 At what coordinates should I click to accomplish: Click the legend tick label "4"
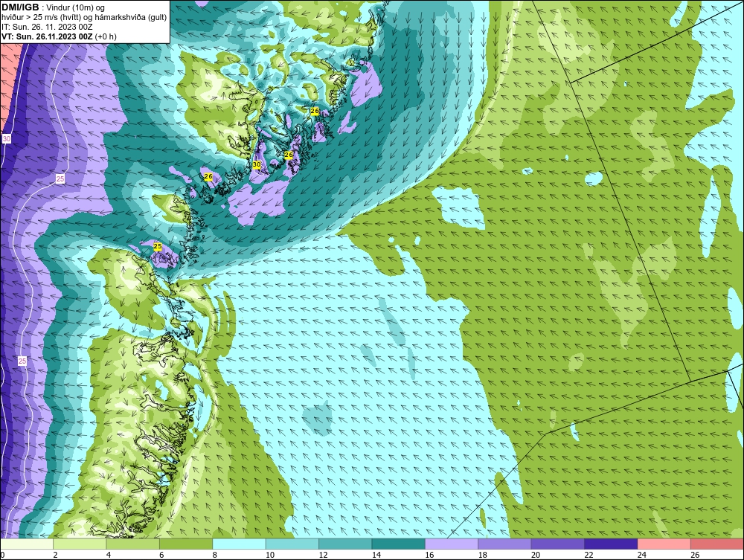coord(109,555)
